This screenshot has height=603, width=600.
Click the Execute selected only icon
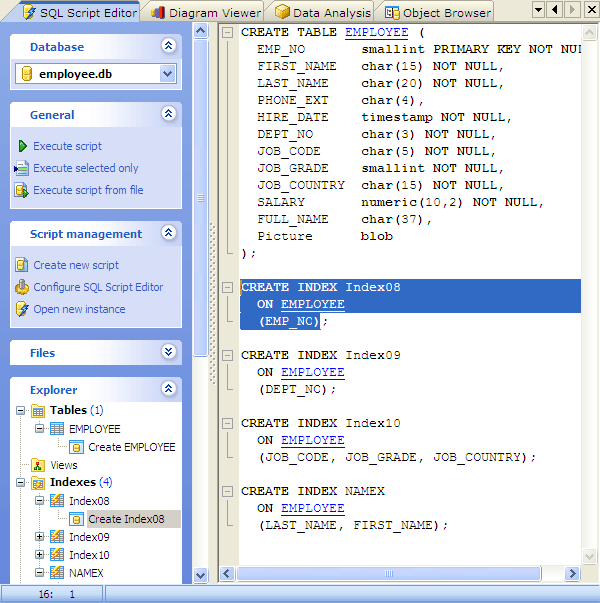pos(22,168)
